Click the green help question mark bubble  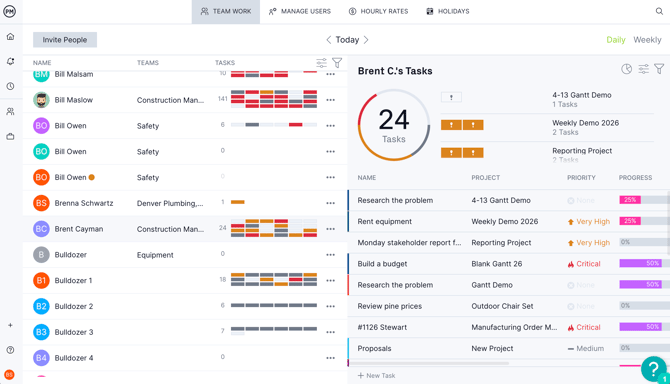coord(653,369)
